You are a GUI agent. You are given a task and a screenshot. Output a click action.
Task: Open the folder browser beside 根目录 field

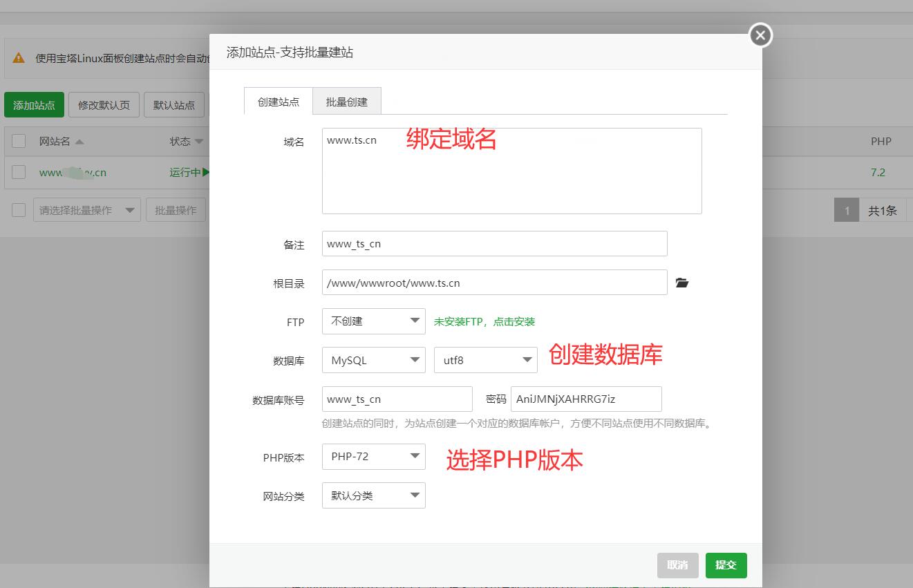[x=682, y=282]
